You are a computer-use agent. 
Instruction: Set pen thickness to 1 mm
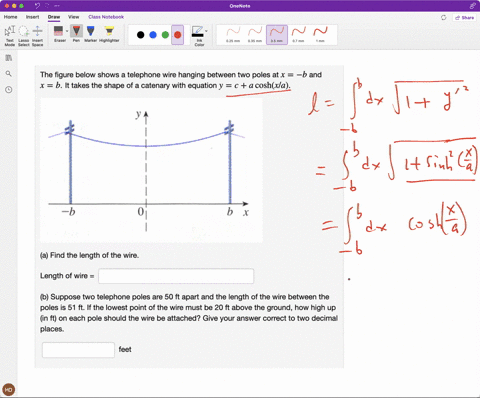(320, 35)
